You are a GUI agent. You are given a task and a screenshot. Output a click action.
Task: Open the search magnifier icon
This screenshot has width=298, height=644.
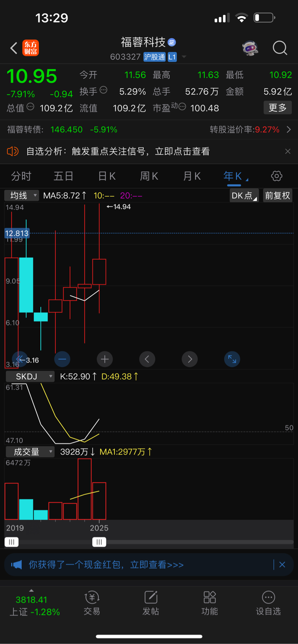pos(280,48)
